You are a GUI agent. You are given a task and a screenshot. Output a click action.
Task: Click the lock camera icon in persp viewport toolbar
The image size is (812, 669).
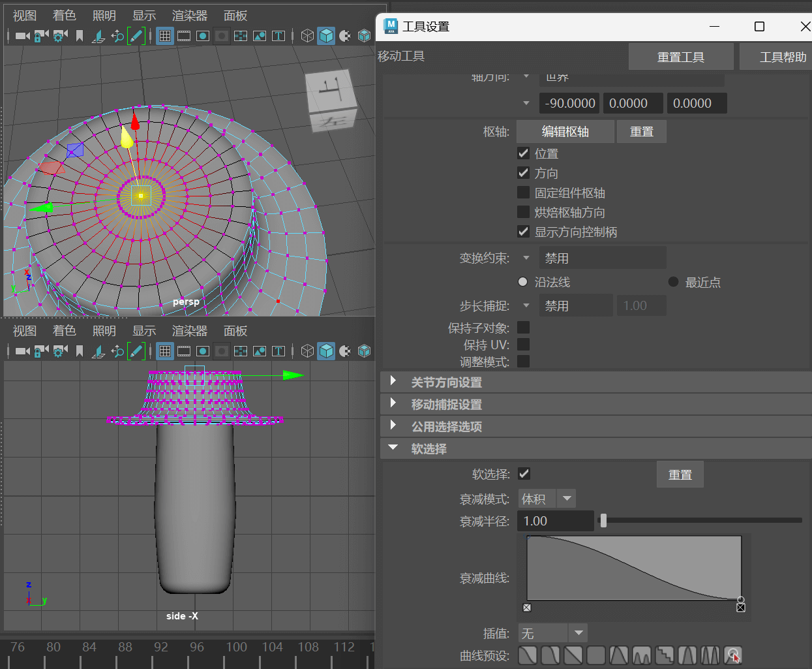pos(41,36)
